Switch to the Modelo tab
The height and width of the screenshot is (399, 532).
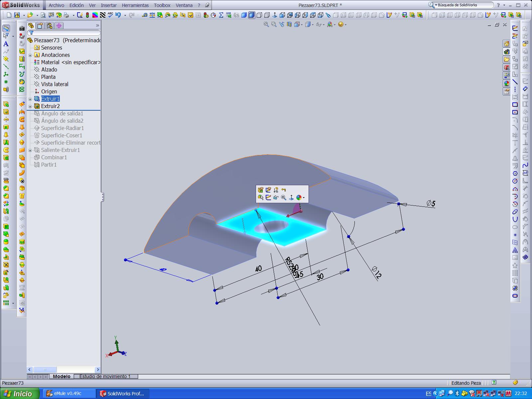tap(62, 376)
